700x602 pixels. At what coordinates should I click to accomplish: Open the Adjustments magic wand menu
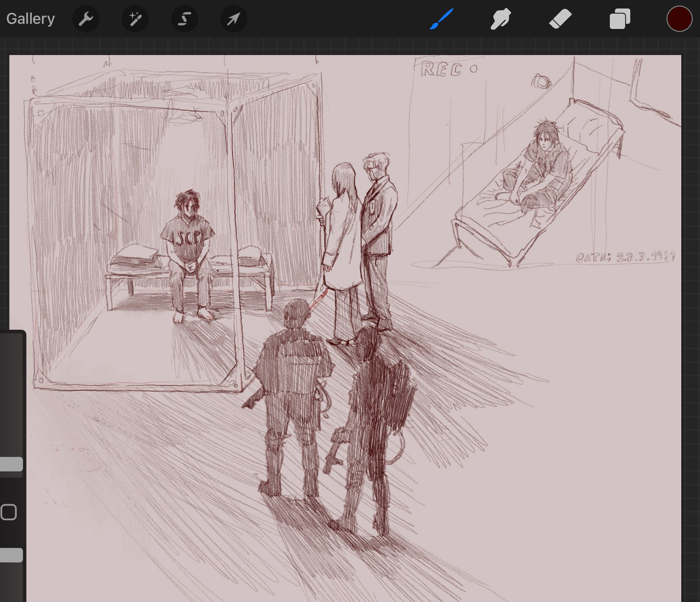[x=135, y=19]
